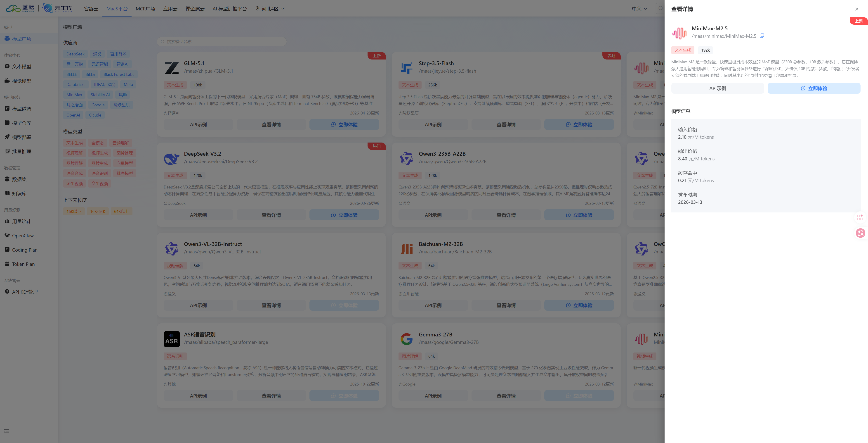Viewport: 868px width, 443px height.
Task: Click the 批量推理 icon in sidebar
Action: point(7,151)
